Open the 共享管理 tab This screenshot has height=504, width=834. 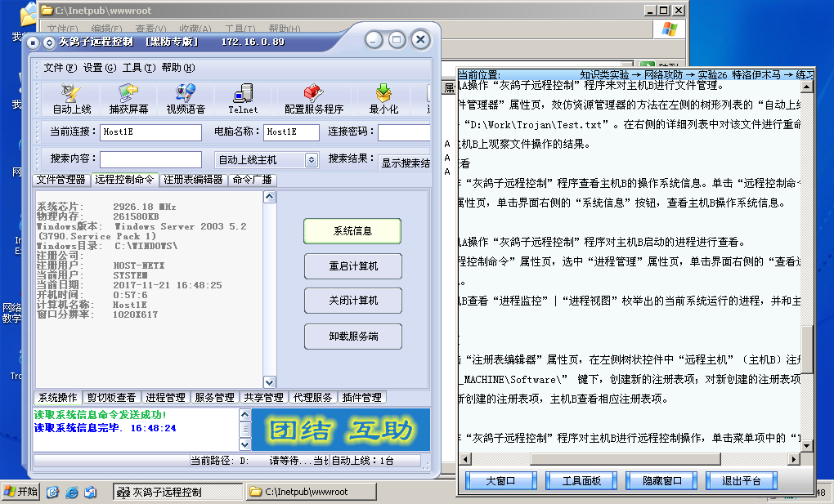263,397
